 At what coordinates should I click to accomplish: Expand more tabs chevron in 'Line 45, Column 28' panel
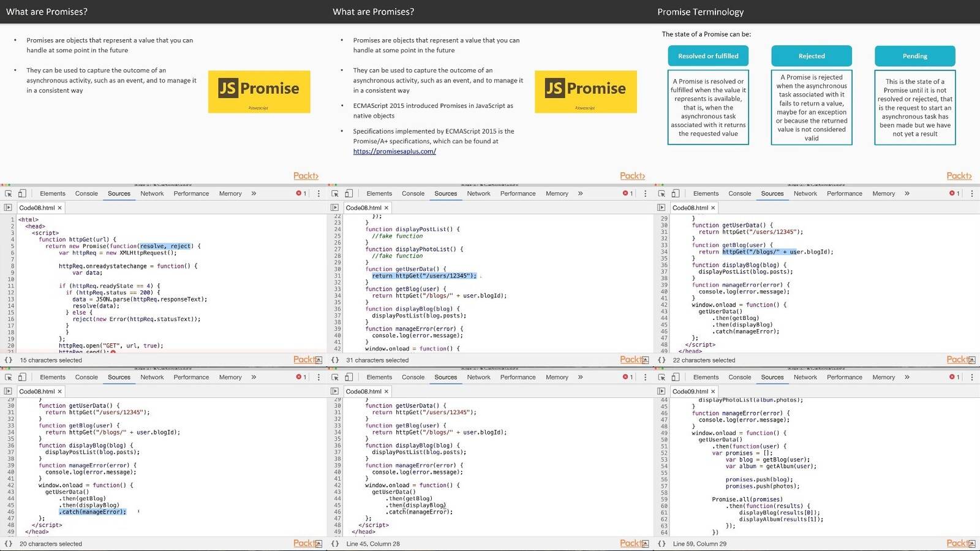pos(580,377)
